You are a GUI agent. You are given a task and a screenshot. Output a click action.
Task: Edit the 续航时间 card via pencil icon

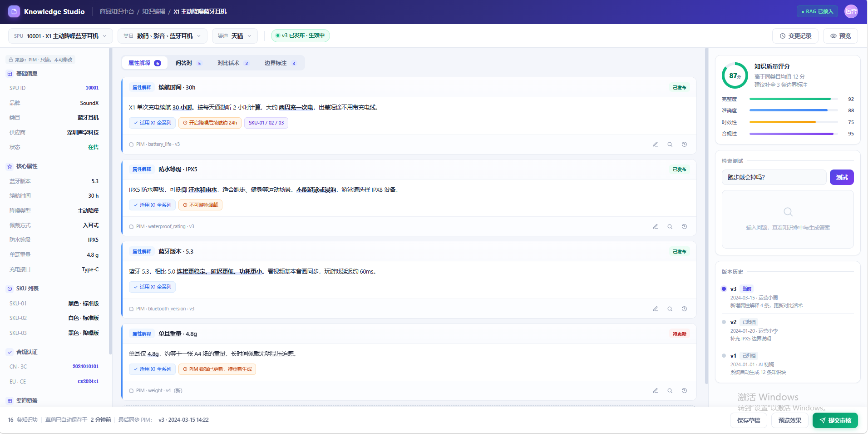pos(655,145)
